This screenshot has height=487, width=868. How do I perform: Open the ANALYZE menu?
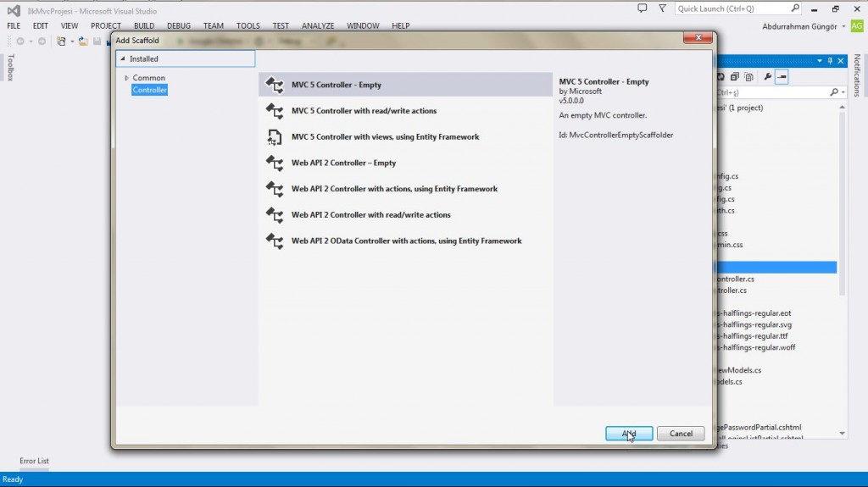pos(318,26)
